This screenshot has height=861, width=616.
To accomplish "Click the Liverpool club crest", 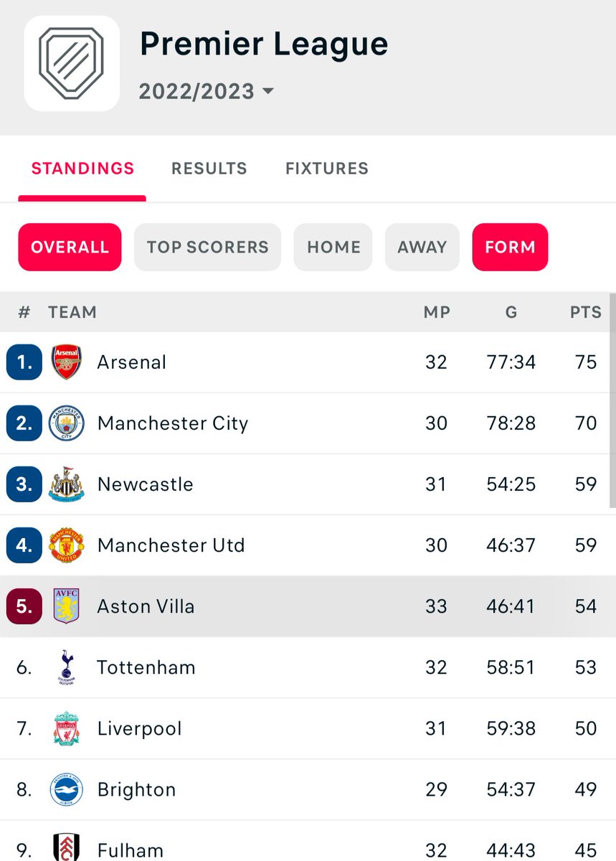I will point(67,728).
